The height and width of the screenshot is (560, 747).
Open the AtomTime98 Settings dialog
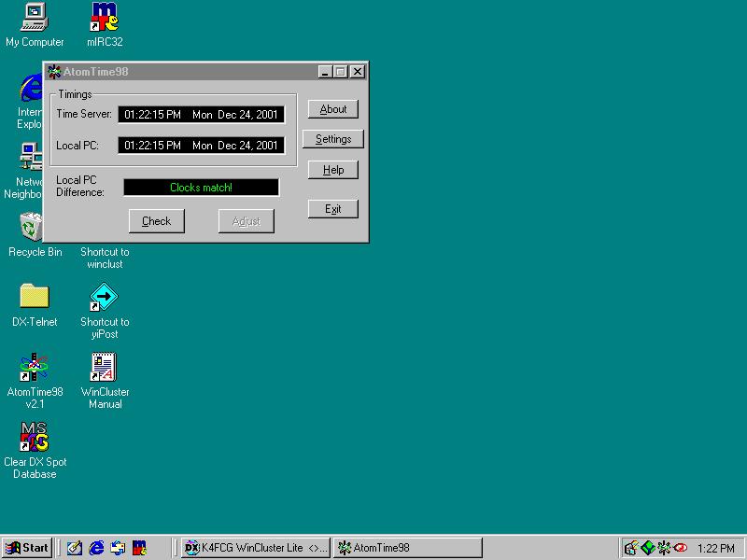[x=333, y=139]
